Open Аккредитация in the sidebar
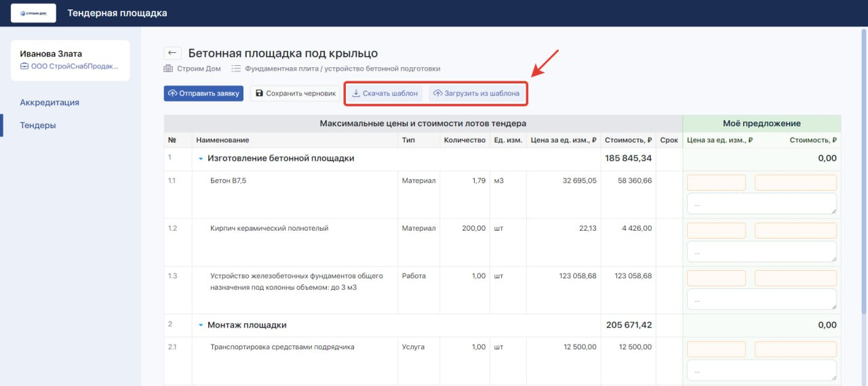Image resolution: width=868 pixels, height=386 pixels. click(50, 102)
